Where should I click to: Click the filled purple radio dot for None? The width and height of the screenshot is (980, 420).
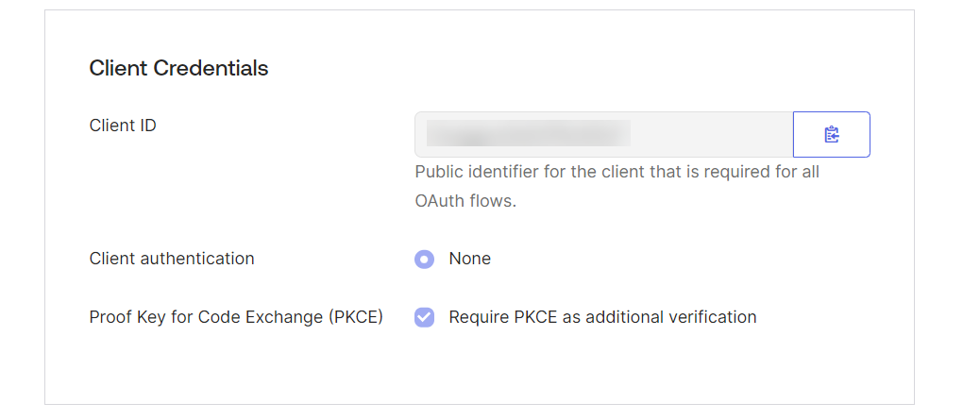pyautogui.click(x=424, y=259)
